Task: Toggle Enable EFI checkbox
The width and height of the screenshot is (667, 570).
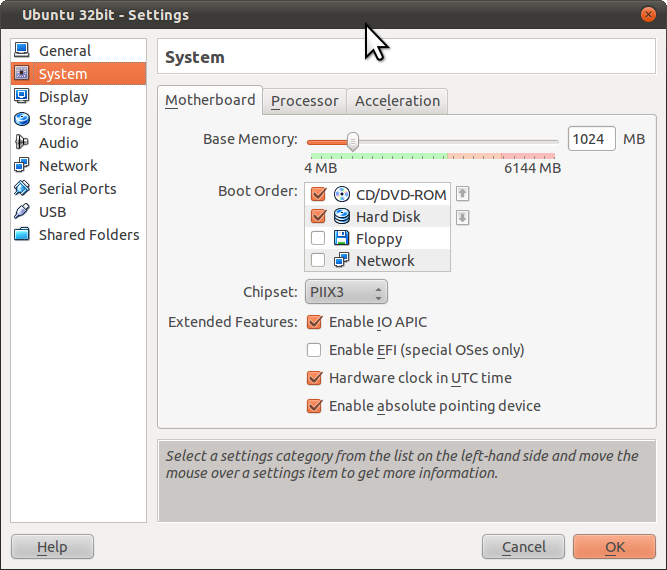Action: click(314, 350)
